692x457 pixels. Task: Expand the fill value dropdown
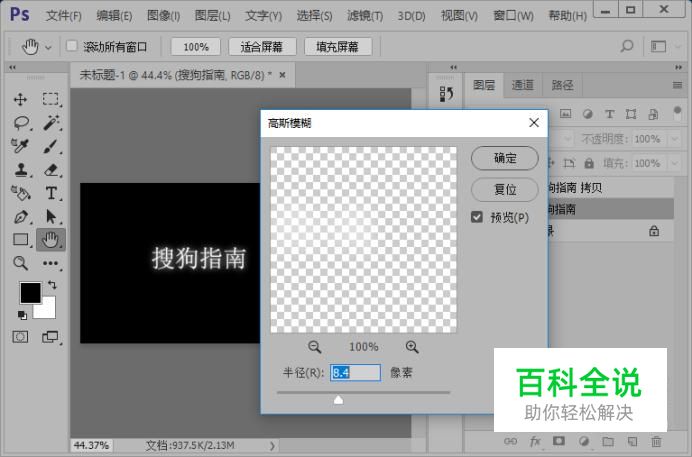[674, 163]
